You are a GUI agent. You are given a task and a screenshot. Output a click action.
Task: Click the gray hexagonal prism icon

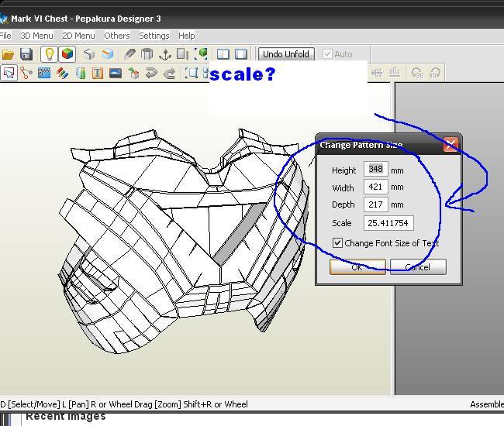147,54
